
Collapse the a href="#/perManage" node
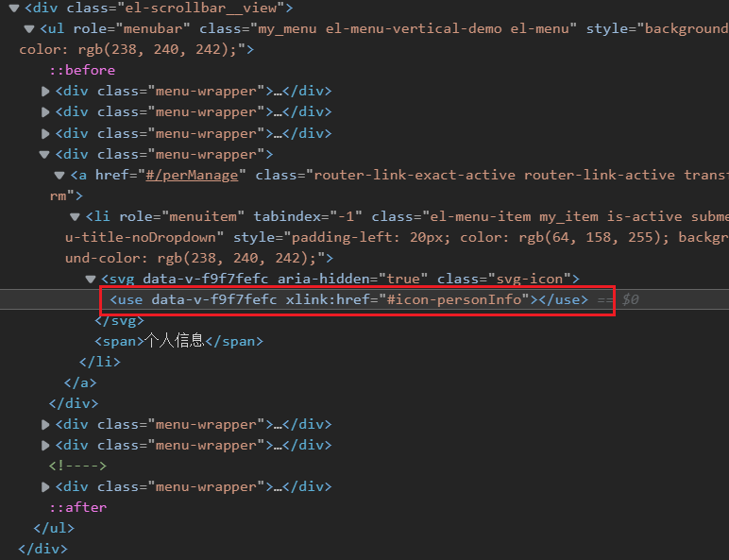(x=59, y=176)
